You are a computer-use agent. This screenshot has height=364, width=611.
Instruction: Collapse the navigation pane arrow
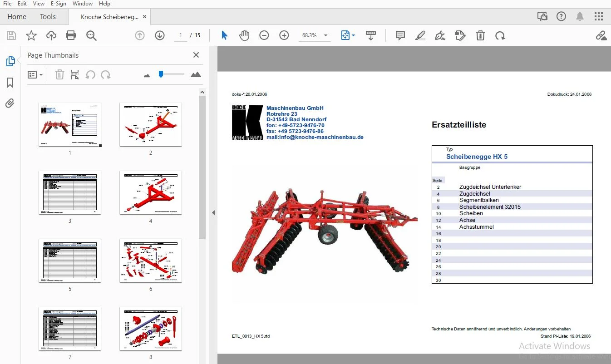click(x=213, y=212)
